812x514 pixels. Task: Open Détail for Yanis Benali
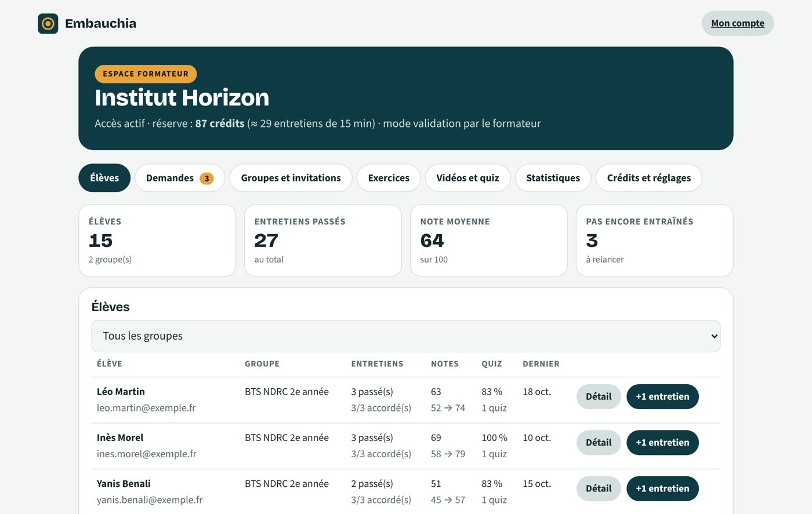click(x=599, y=489)
